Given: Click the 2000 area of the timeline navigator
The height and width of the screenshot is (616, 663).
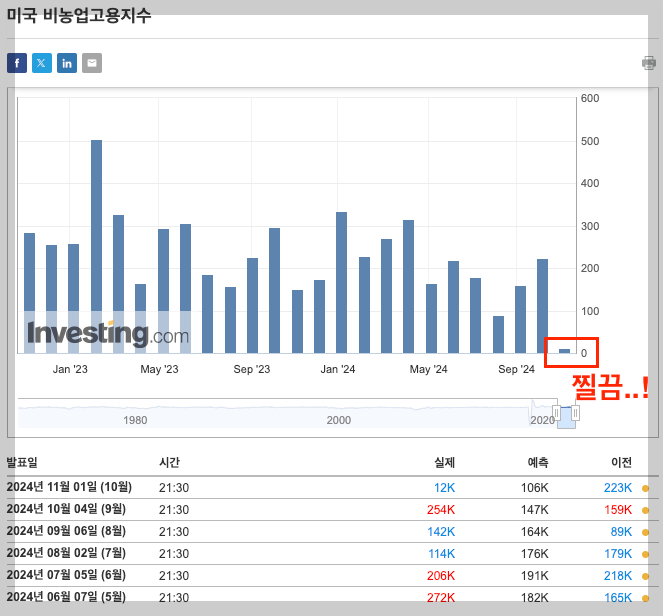Looking at the screenshot, I should tap(339, 420).
